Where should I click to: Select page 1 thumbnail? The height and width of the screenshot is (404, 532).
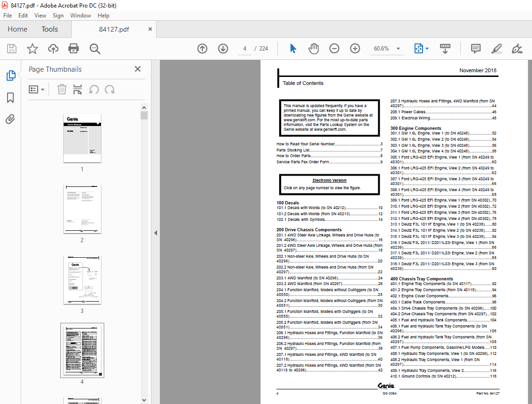pos(82,138)
